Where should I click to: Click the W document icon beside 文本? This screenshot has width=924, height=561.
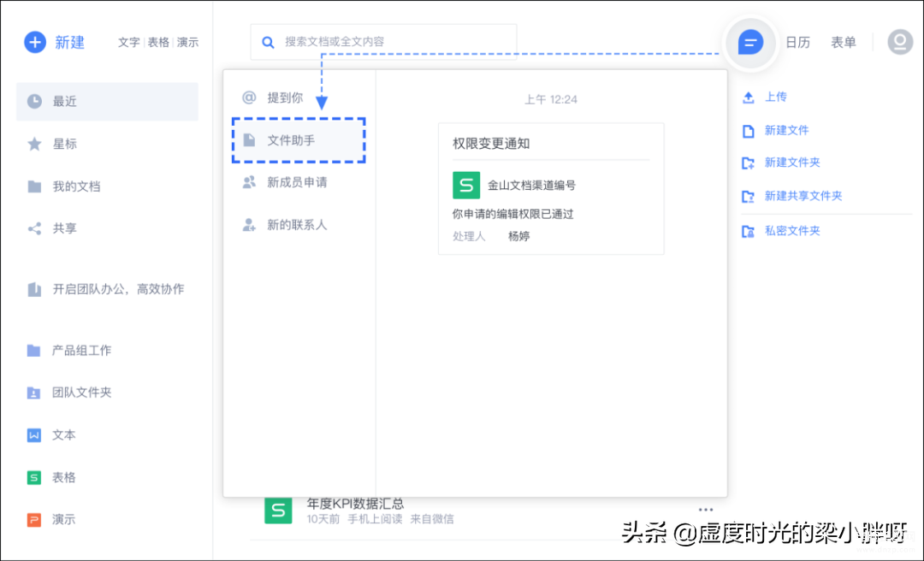[x=33, y=435]
